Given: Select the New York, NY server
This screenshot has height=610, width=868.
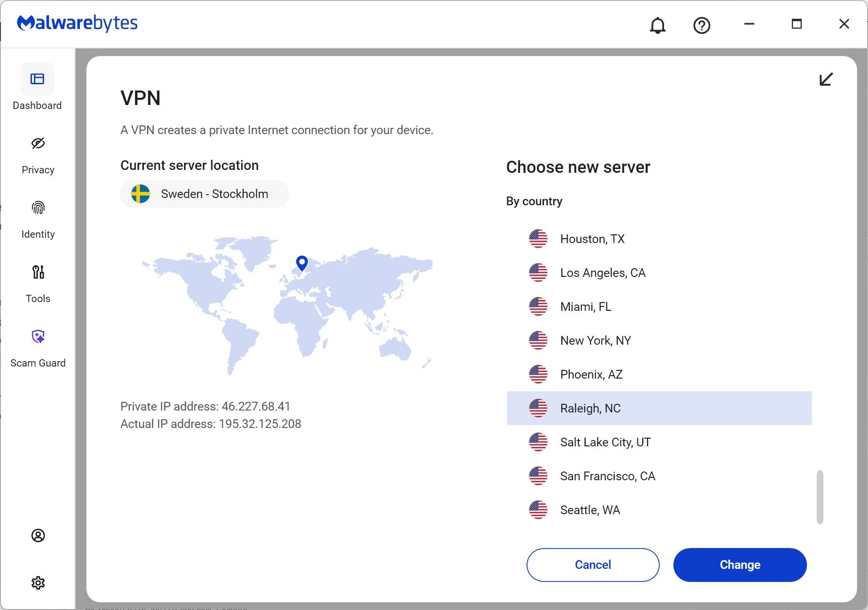Looking at the screenshot, I should pyautogui.click(x=659, y=340).
